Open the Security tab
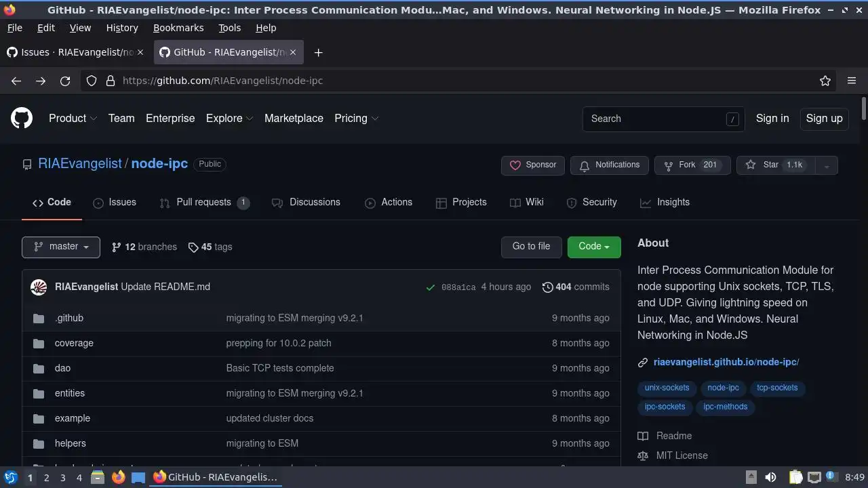 click(591, 202)
